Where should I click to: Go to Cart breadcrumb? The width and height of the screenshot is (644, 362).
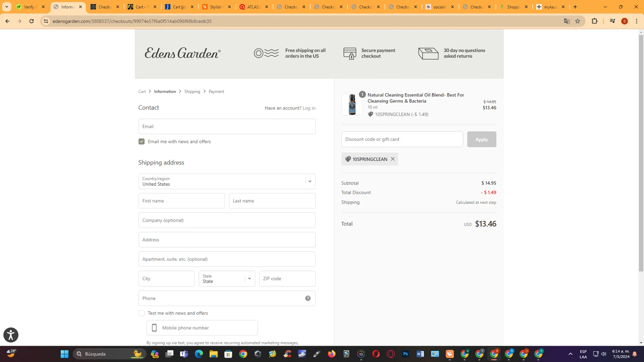142,91
